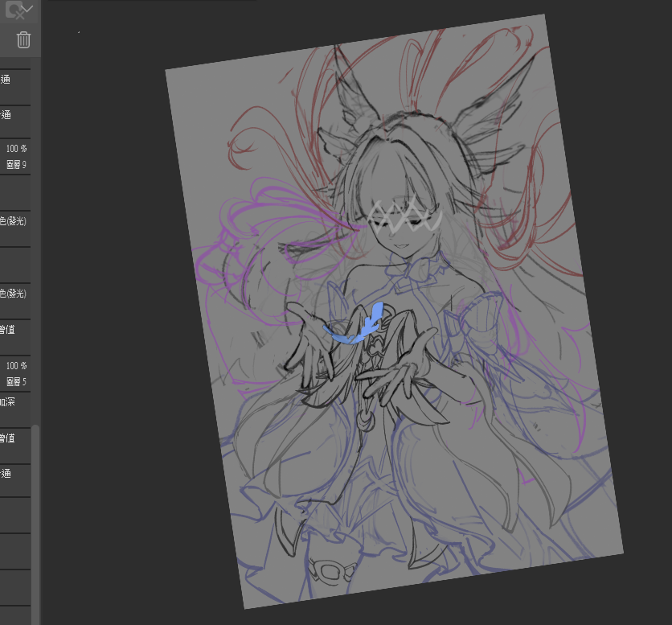Click the mask icon above the trash can
Screen dimensions: 672x625
pos(18,10)
